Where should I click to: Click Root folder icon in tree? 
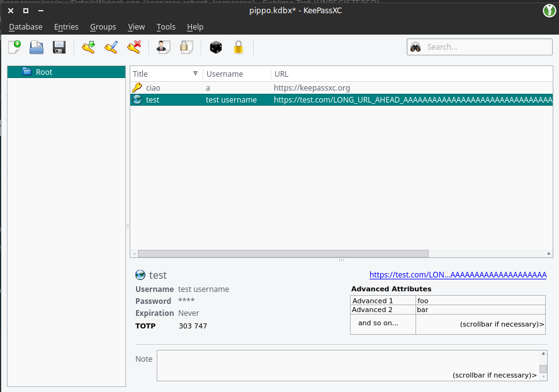point(27,71)
